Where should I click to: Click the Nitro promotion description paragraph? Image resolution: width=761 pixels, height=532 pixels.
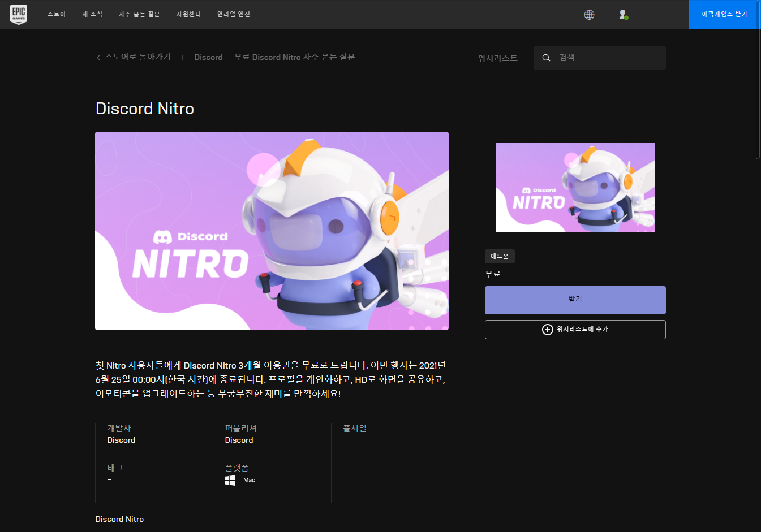[x=271, y=379]
